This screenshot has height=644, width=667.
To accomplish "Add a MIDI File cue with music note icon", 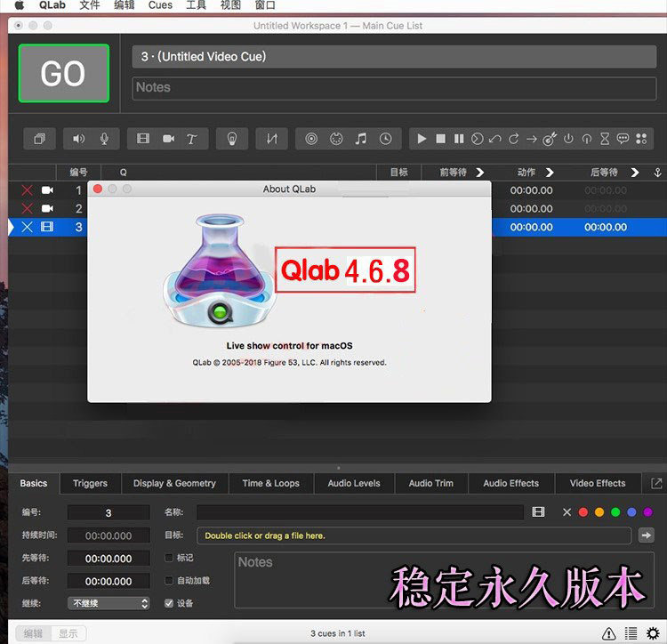I will point(361,139).
